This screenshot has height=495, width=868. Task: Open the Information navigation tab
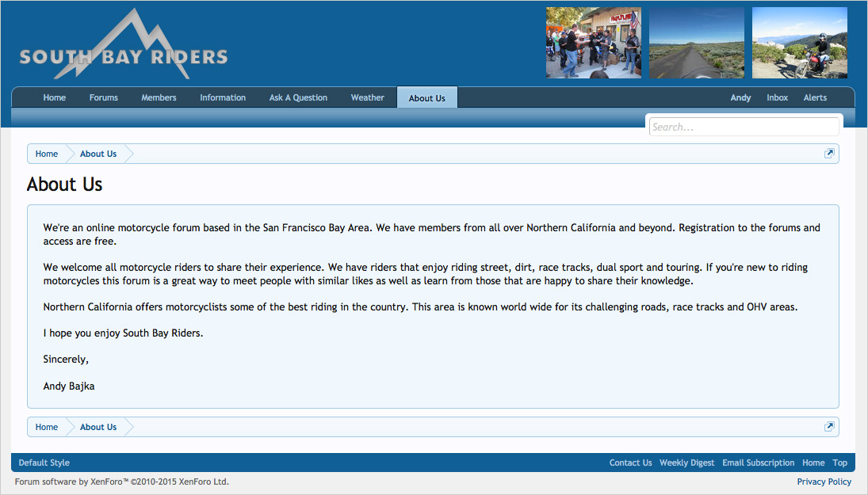223,97
